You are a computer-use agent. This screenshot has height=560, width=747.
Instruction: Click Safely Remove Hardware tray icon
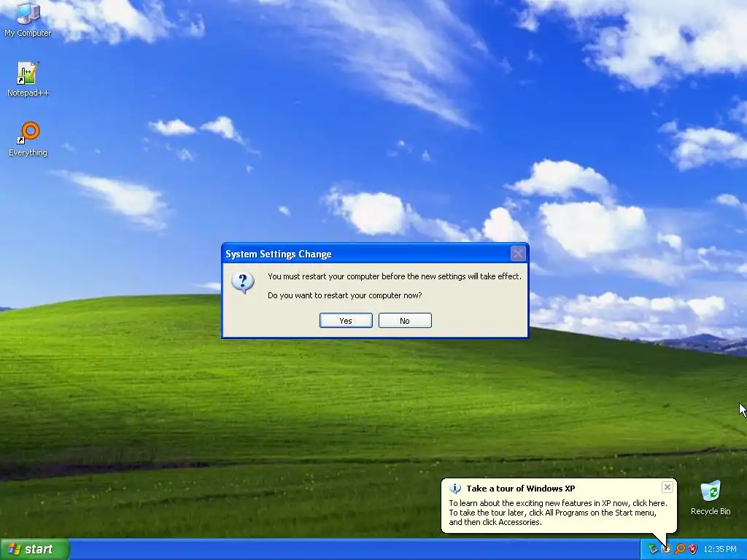coord(653,549)
